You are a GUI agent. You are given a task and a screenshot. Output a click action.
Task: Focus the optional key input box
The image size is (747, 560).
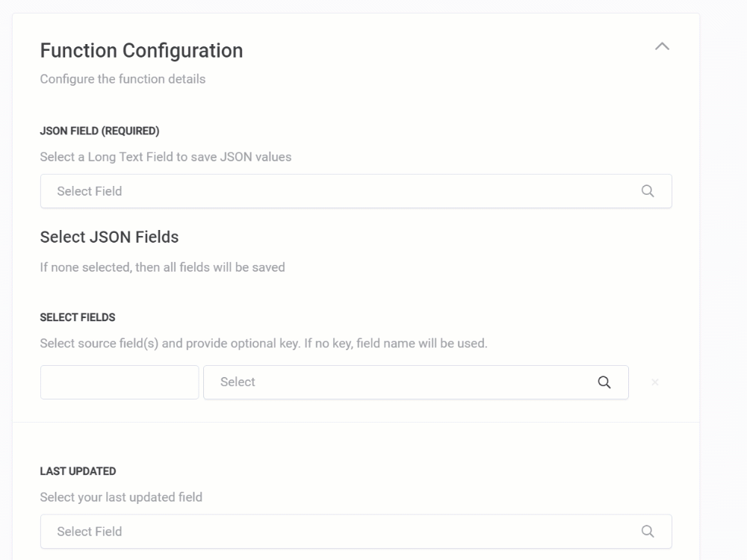pos(120,382)
